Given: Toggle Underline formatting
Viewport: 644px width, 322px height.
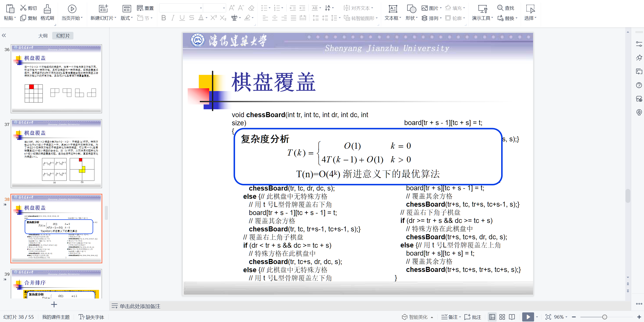Looking at the screenshot, I should tap(182, 18).
